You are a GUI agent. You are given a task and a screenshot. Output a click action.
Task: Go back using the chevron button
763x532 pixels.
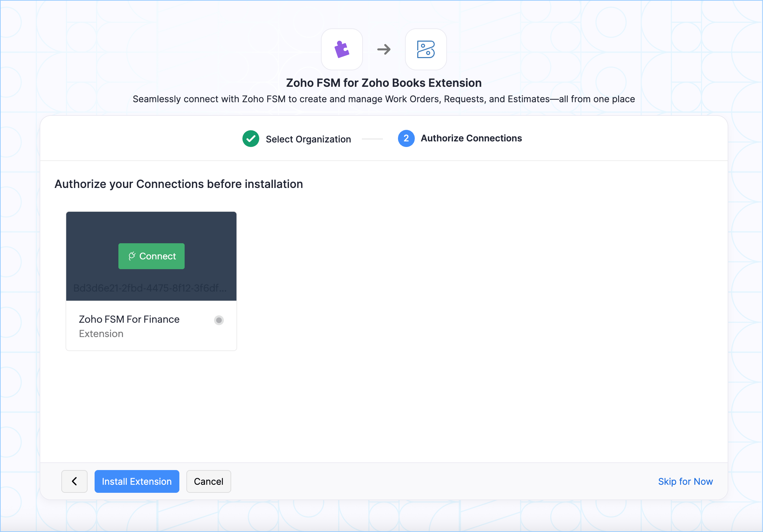pyautogui.click(x=74, y=481)
